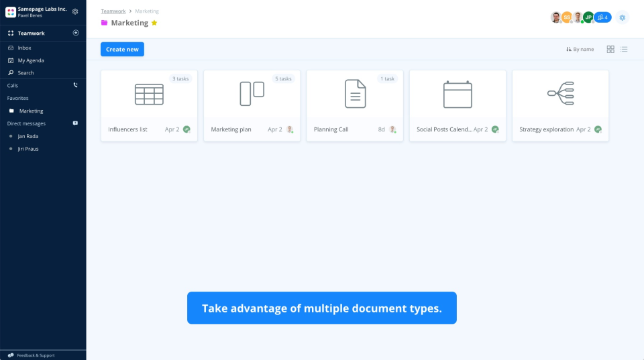Open the Influencers list sheet document

tap(149, 105)
